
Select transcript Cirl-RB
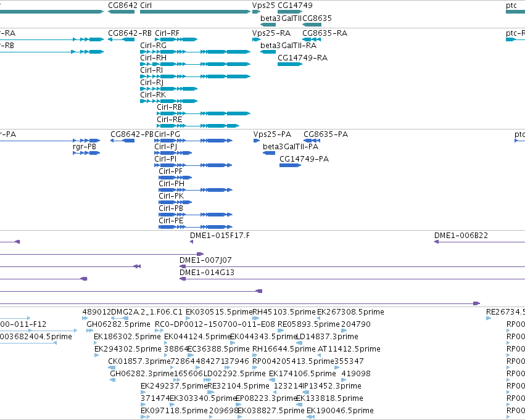[204, 113]
